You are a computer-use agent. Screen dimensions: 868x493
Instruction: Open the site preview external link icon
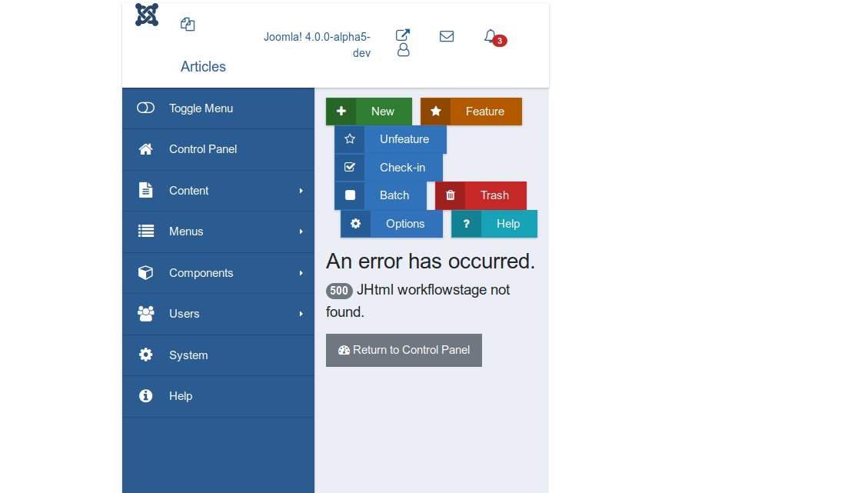402,35
